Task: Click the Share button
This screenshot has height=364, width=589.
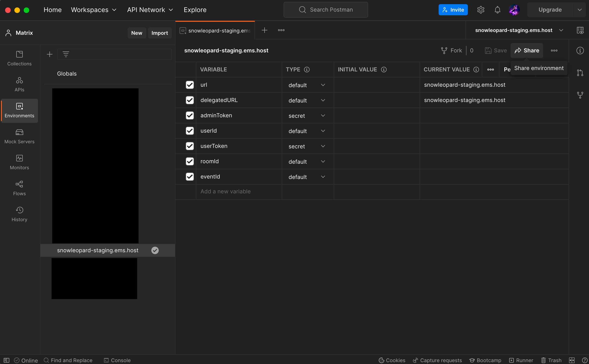Action: (527, 51)
